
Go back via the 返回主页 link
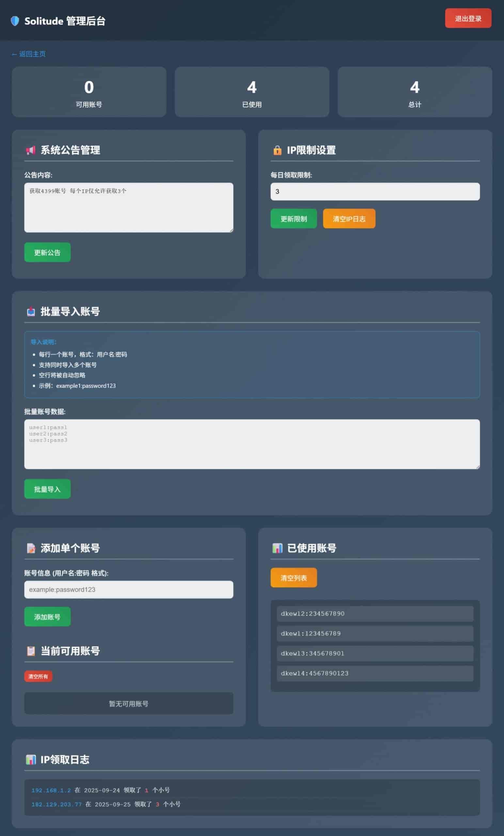(x=29, y=54)
